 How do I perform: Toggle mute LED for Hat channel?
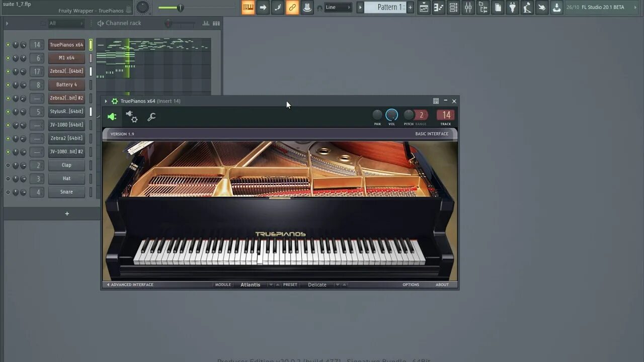coord(8,178)
